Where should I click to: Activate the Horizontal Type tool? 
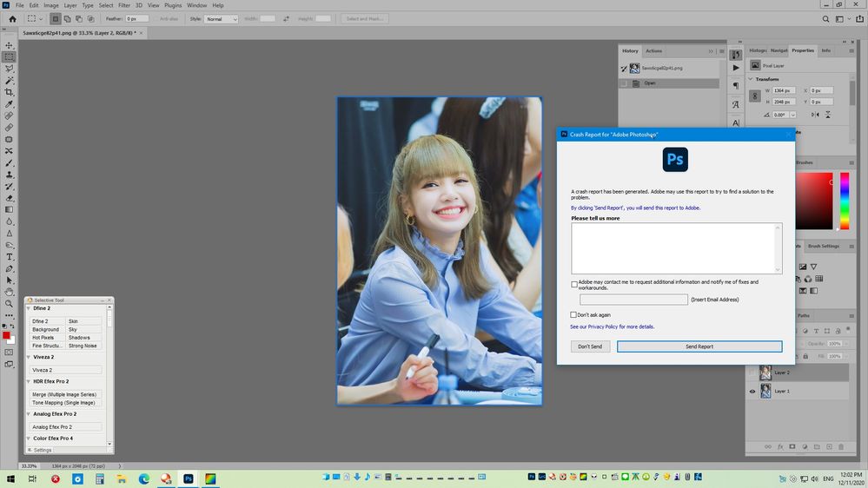pos(10,257)
